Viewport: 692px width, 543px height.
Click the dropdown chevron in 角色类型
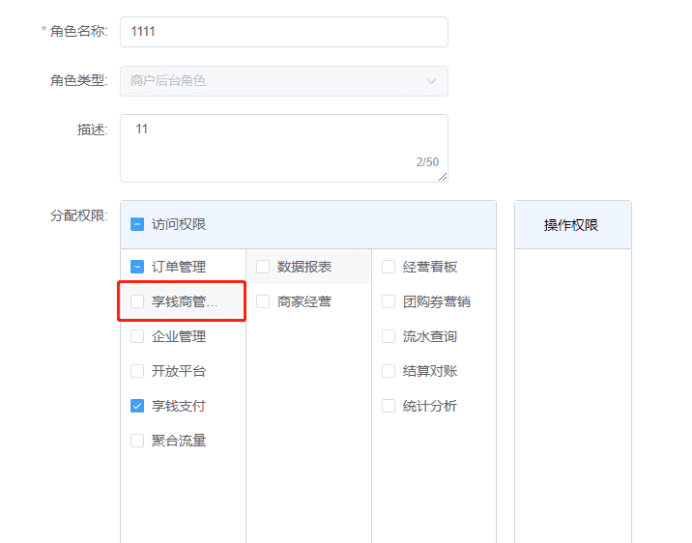tap(431, 81)
